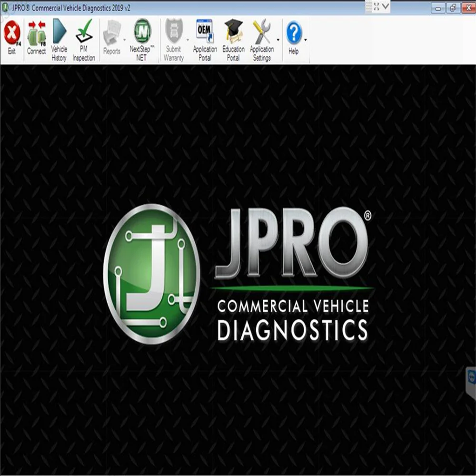Screen dimensions: 476x476
Task: Expand the Application Settings dropdown arrow
Action: (278, 40)
